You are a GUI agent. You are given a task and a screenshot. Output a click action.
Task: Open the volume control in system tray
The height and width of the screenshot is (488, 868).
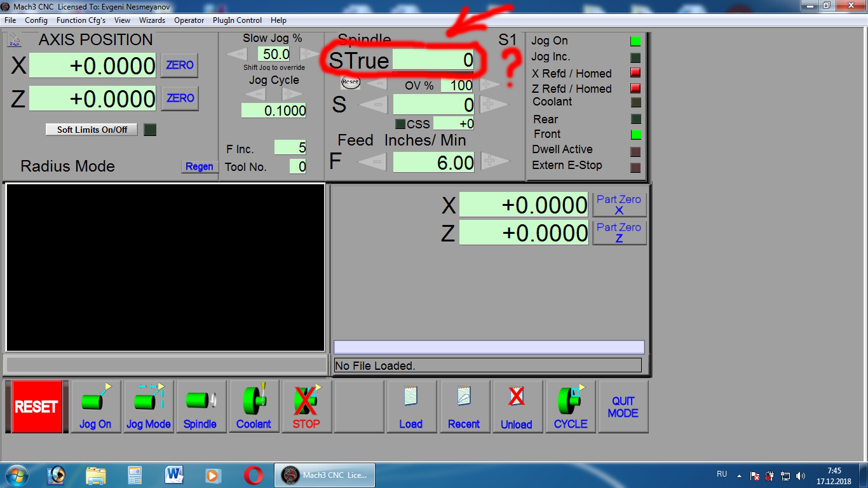click(800, 475)
